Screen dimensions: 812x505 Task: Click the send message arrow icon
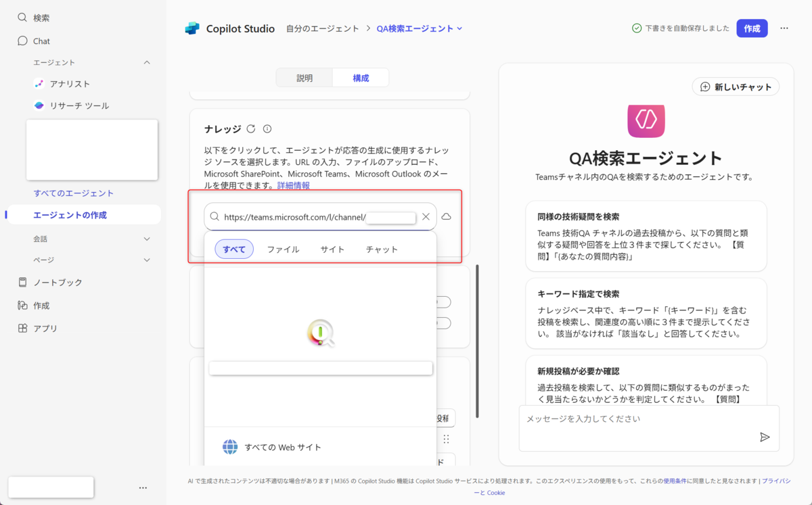click(765, 437)
